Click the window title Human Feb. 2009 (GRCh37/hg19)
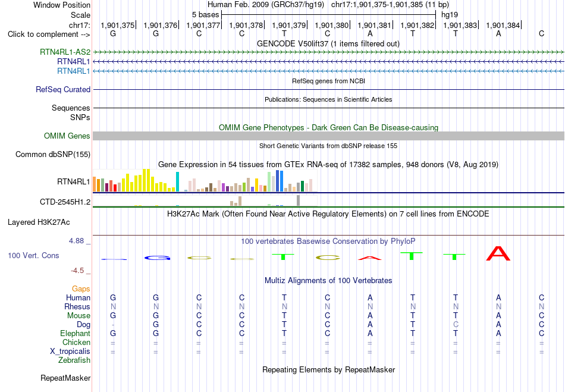Image resolution: width=565 pixels, height=392 pixels. (266, 5)
